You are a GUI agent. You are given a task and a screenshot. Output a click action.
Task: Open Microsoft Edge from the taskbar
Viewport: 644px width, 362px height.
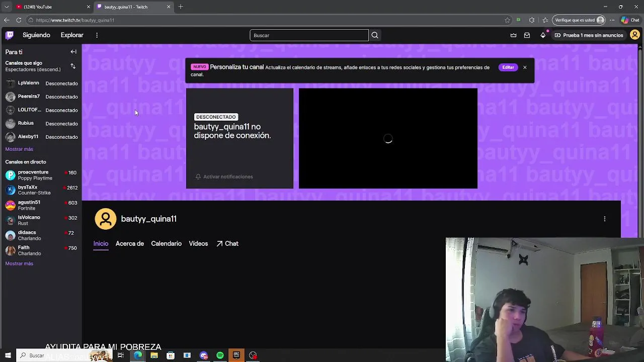(x=137, y=355)
